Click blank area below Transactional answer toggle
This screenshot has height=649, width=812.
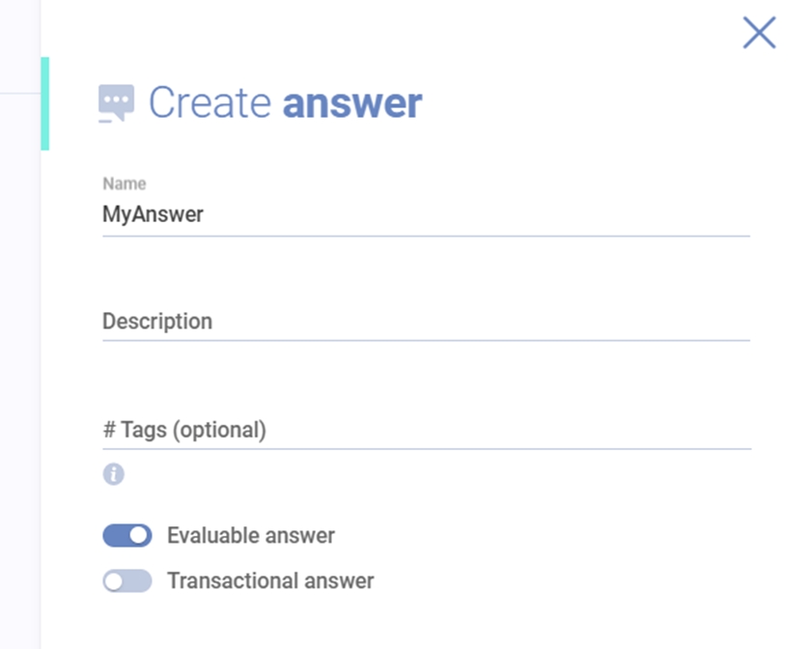(386, 623)
